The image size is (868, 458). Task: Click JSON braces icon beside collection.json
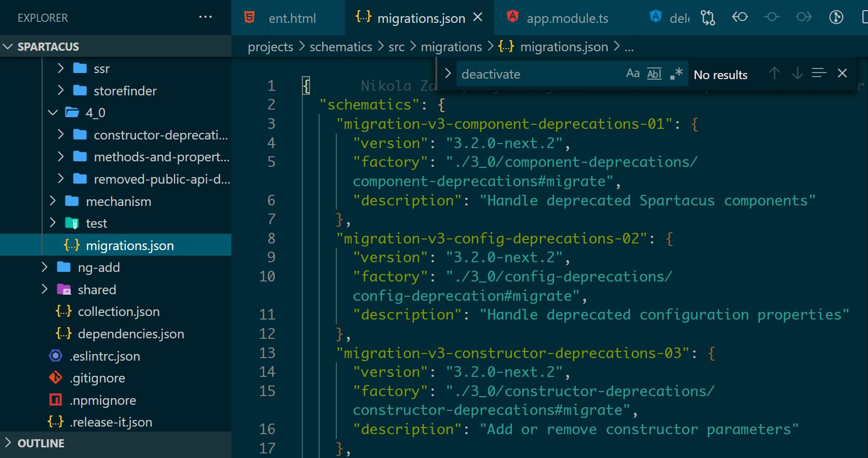coord(63,311)
